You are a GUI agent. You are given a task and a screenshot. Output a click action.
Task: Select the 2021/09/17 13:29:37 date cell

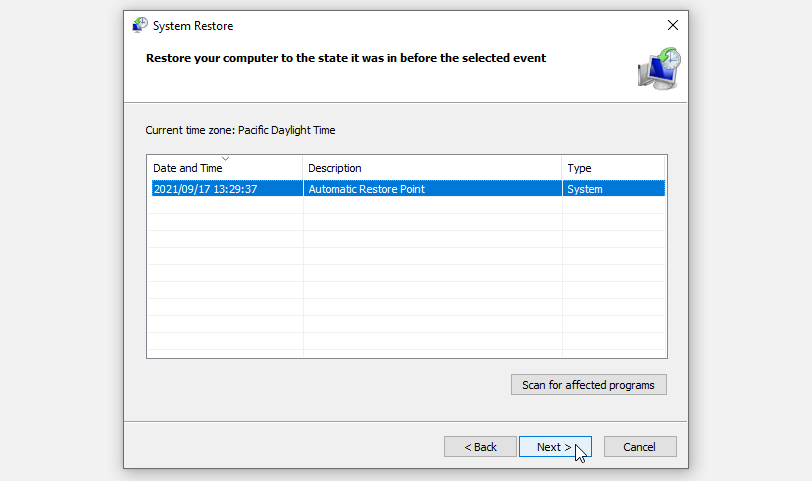(205, 188)
